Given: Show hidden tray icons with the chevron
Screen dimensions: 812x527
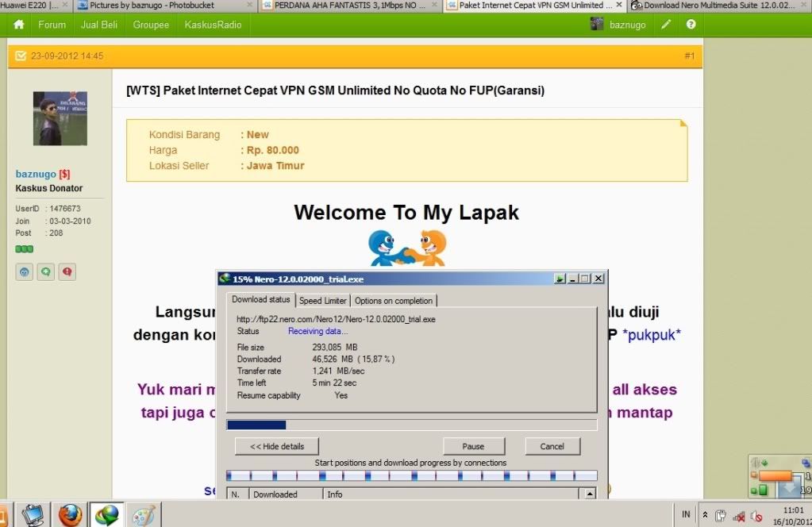Looking at the screenshot, I should (705, 515).
